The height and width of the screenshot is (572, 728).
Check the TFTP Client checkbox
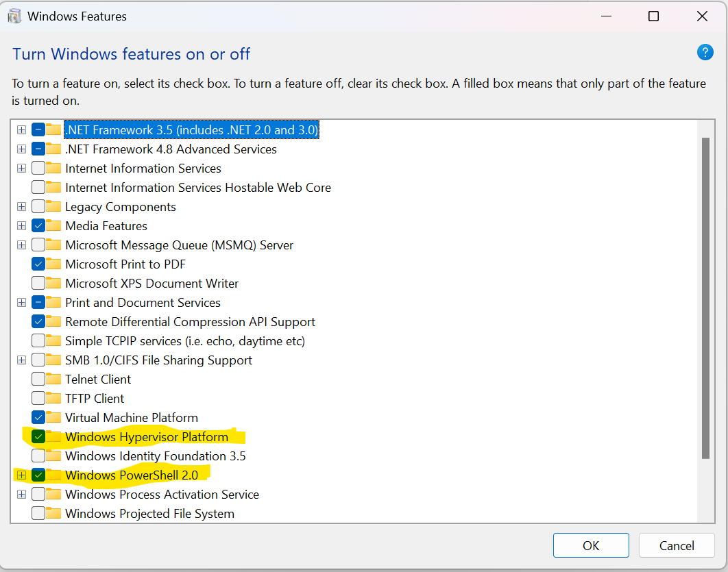click(38, 398)
